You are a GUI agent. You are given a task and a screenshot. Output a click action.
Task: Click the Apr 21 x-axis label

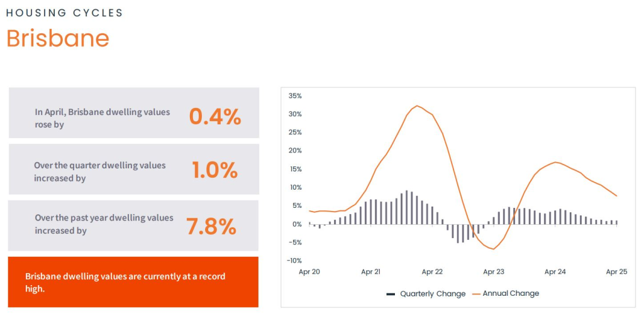pyautogui.click(x=371, y=272)
